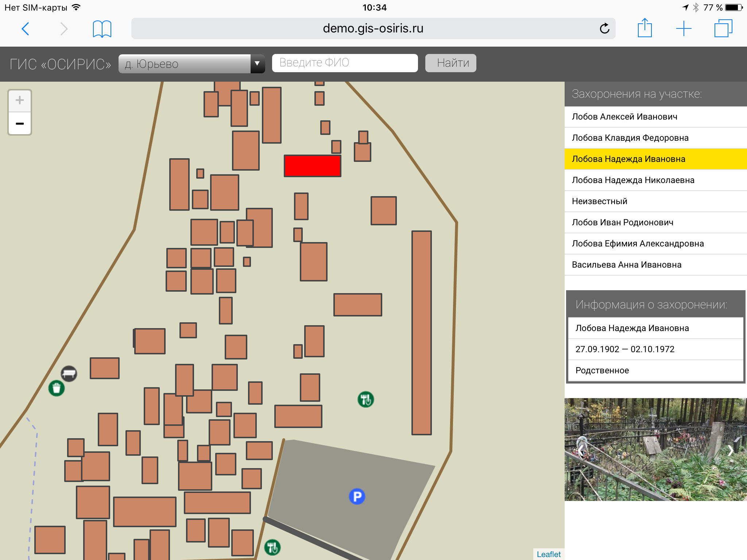The height and width of the screenshot is (560, 747).
Task: Select Васильева Анна Ивановна entry
Action: coord(655,265)
